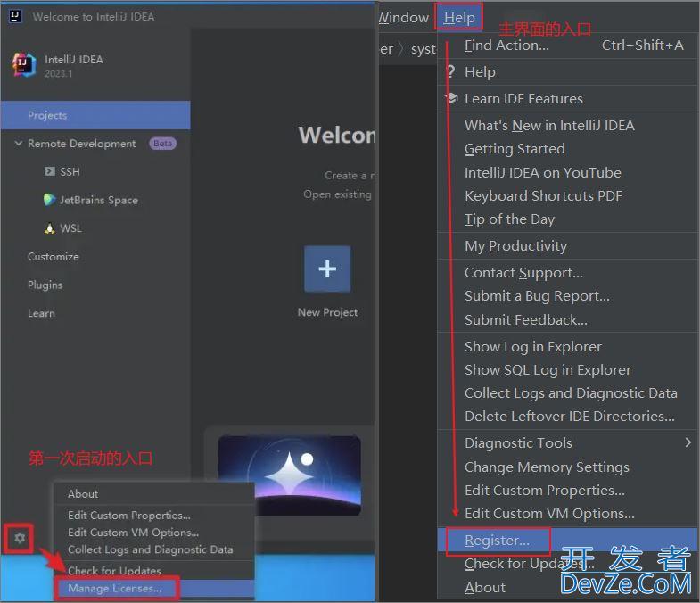Open the Window menu in the menu bar
Screen dimensions: 700x603
(404, 18)
